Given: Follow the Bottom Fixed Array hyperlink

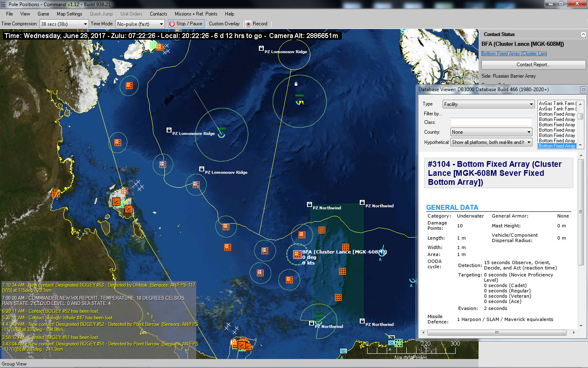Looking at the screenshot, I should (x=514, y=54).
